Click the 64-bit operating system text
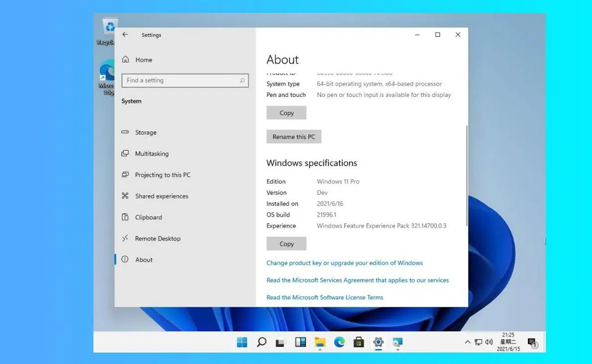592x364 pixels. (379, 84)
